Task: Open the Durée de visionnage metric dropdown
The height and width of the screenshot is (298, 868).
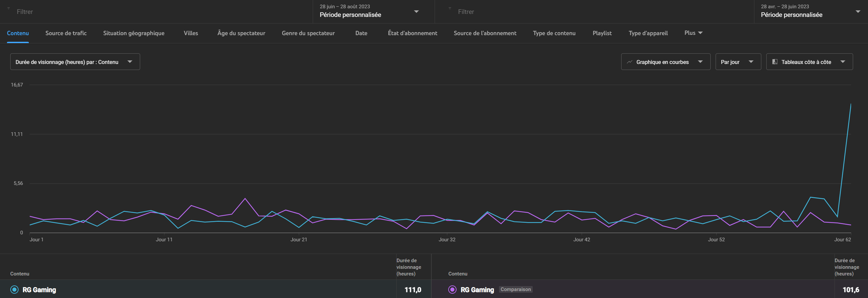Action: pos(75,62)
